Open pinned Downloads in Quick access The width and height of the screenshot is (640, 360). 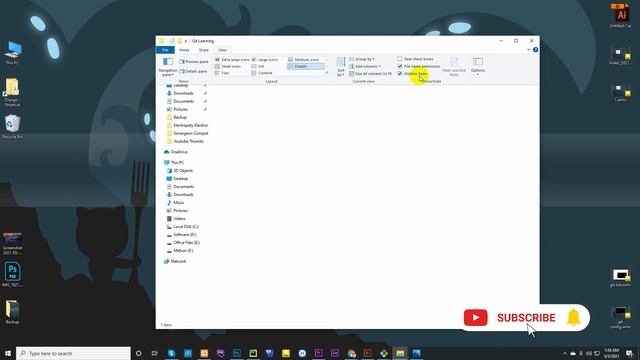click(x=180, y=93)
